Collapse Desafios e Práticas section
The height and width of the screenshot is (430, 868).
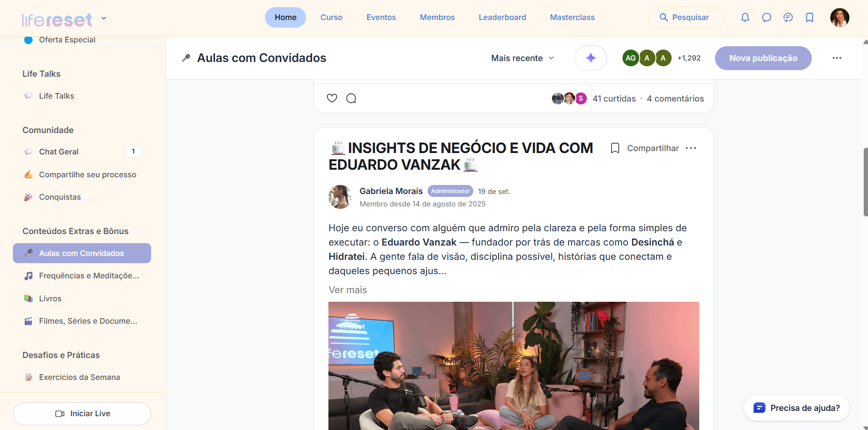coord(61,355)
